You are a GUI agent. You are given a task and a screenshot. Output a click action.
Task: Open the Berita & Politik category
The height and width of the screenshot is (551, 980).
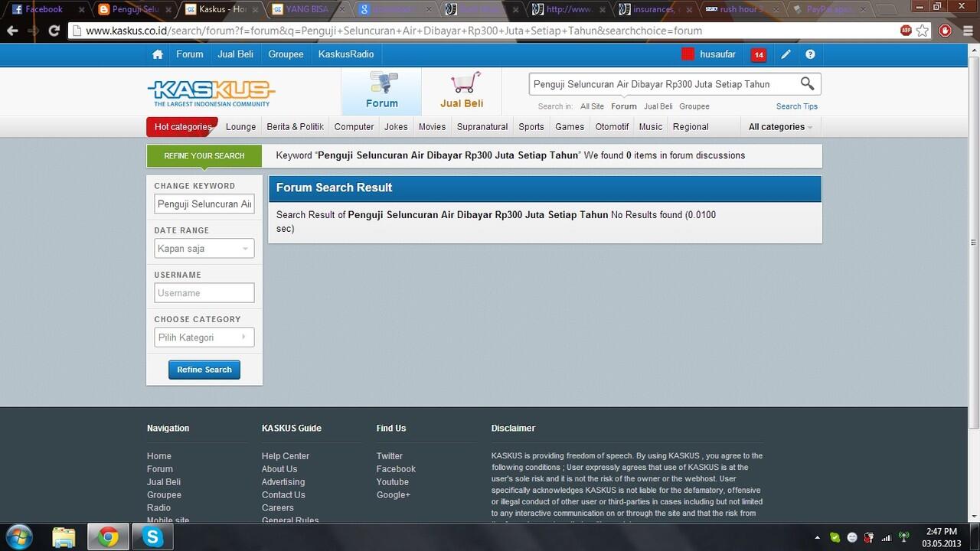(296, 127)
